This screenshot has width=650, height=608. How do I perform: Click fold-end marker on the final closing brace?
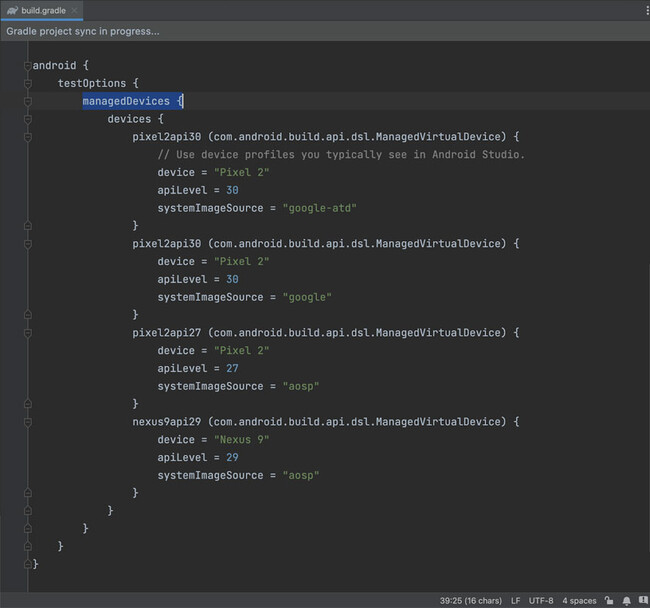point(28,564)
